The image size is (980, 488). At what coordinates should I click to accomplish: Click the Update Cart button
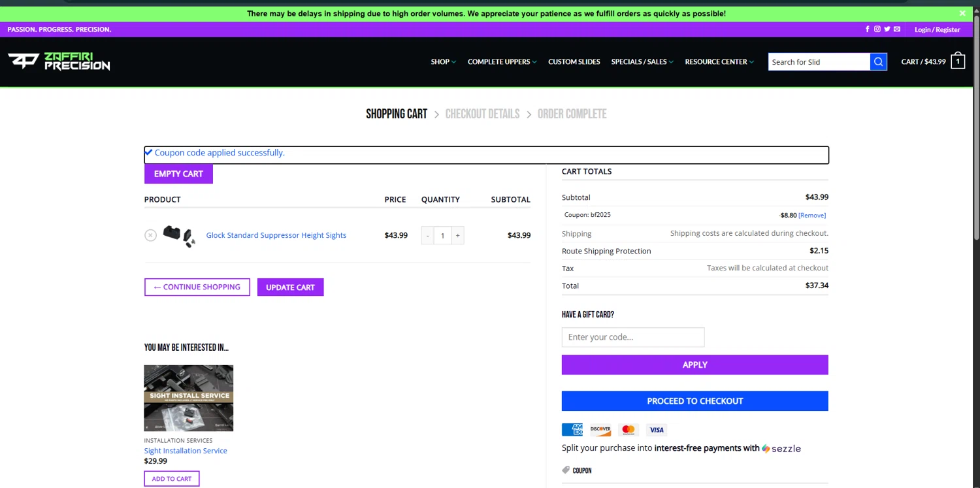291,287
